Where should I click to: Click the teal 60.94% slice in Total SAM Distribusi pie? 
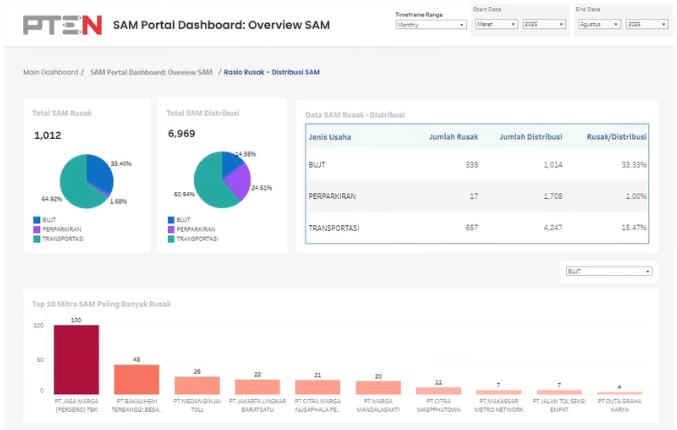tap(208, 181)
